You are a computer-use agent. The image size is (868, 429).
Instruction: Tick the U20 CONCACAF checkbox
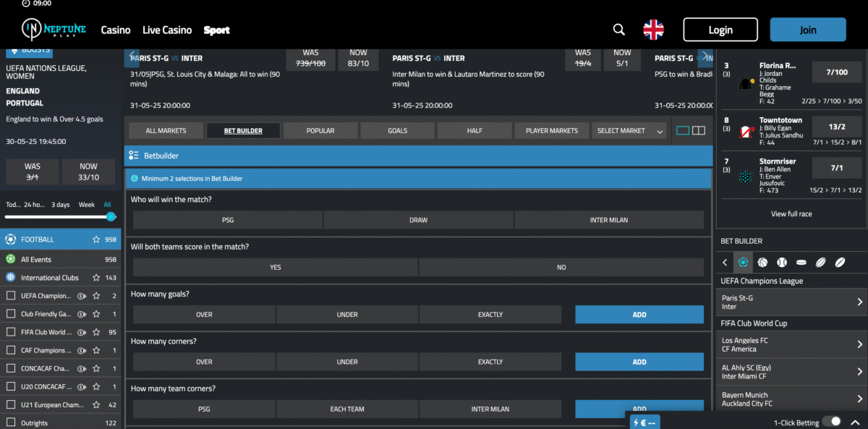pos(10,387)
